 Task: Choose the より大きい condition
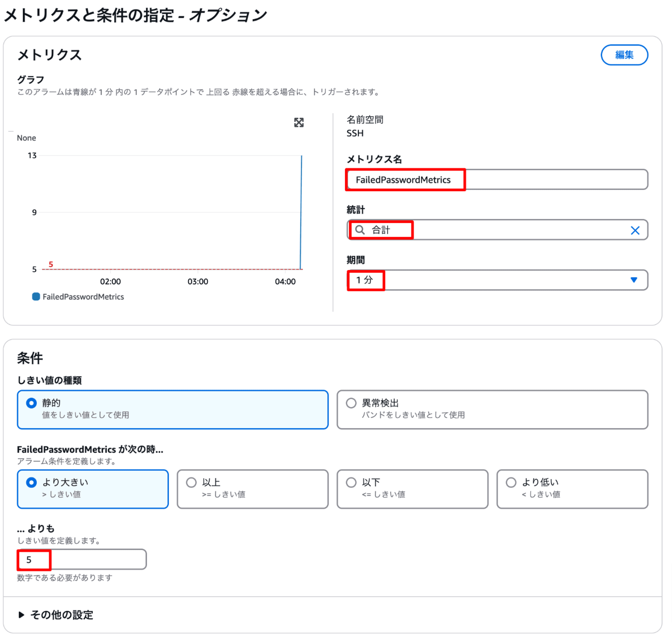[x=93, y=488]
